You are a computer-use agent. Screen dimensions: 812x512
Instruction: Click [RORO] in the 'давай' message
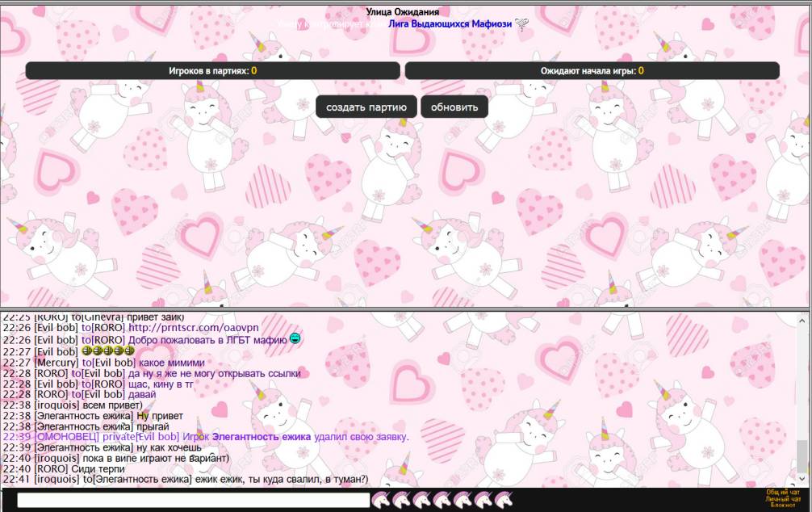(x=51, y=394)
